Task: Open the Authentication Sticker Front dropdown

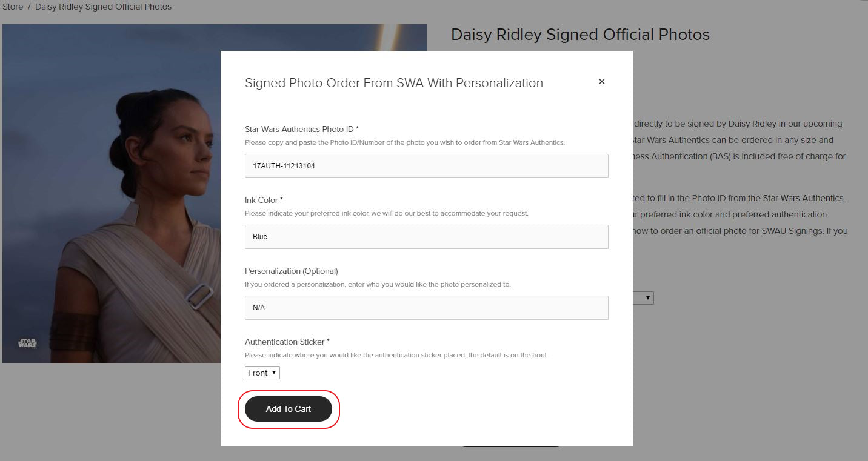Action: tap(262, 373)
